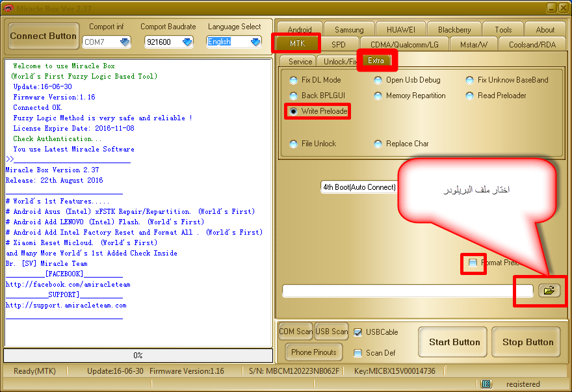Switch to the HUAWEI tab
The image size is (572, 392).
click(400, 29)
